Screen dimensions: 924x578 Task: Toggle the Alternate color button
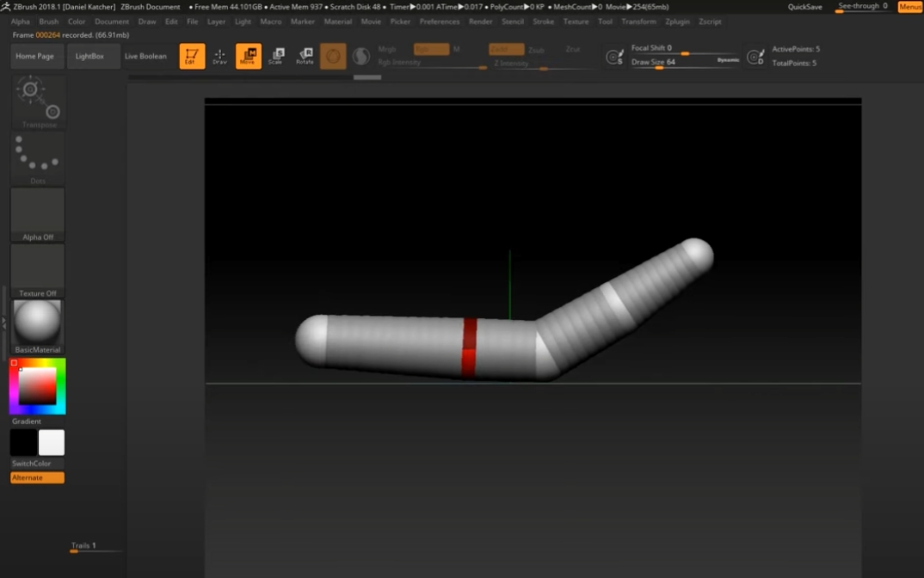click(x=37, y=477)
